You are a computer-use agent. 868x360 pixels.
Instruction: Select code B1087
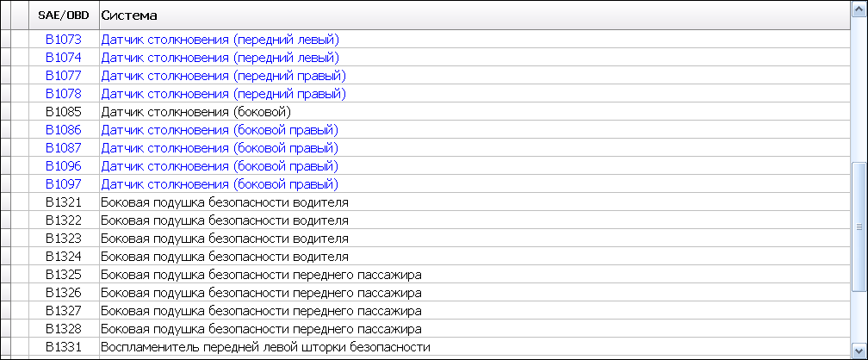pyautogui.click(x=64, y=148)
